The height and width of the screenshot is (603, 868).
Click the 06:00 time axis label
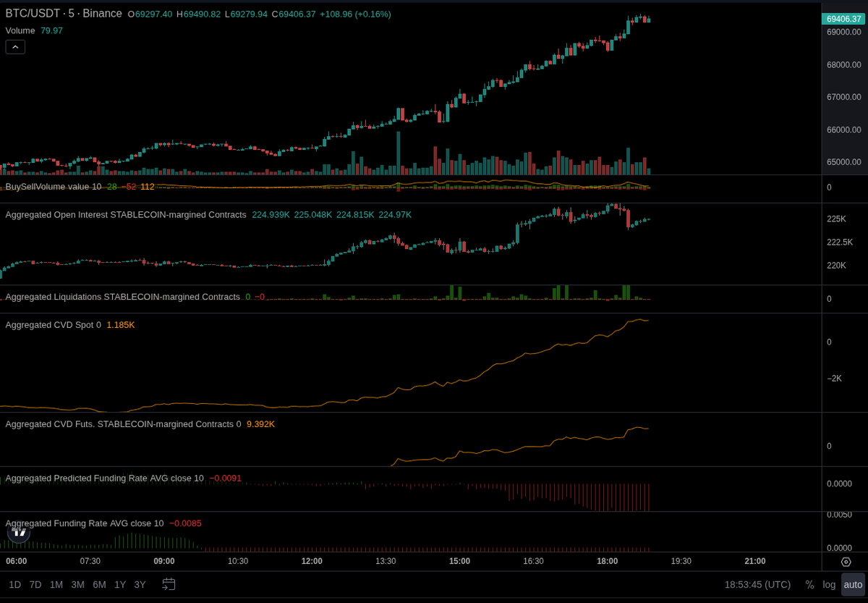[17, 562]
